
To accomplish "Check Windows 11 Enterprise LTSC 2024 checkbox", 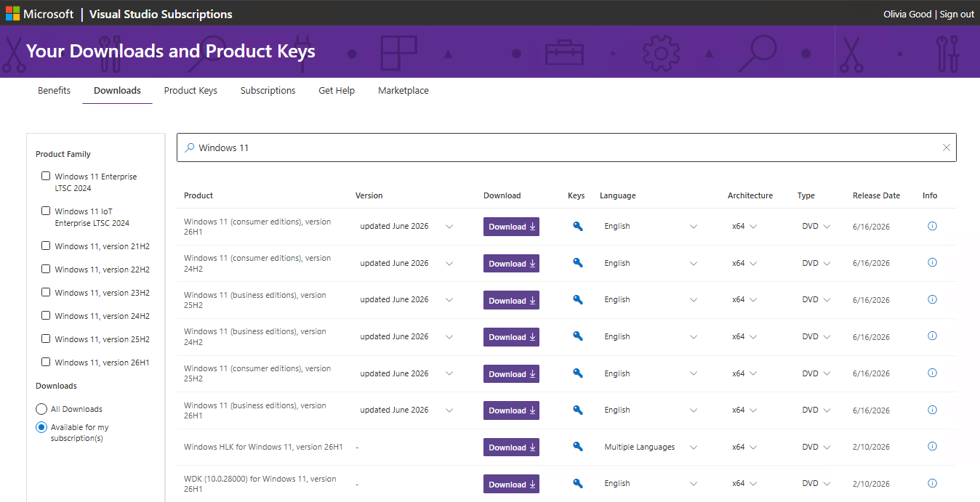I will click(x=46, y=176).
